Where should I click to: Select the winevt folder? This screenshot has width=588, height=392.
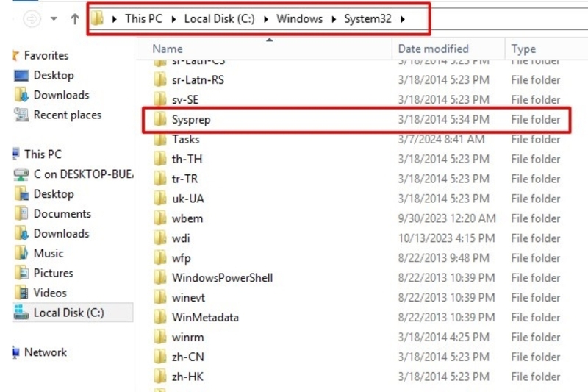(x=188, y=298)
